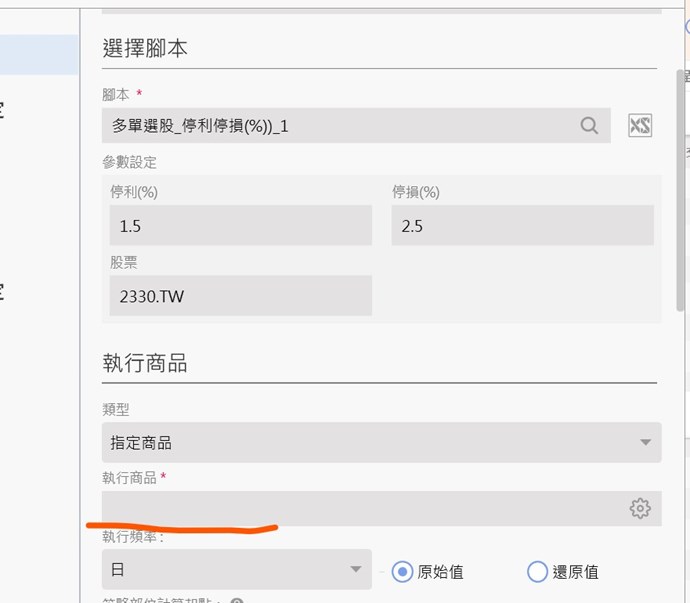This screenshot has width=690, height=603.
Task: Click the 停利(%) field with 1.5
Action: (240, 226)
